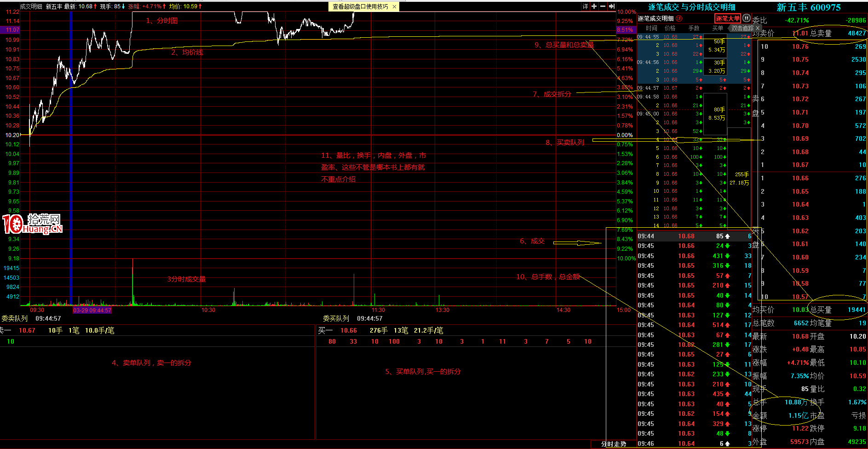
Task: Click the 金额 value 1.15亿
Action: 798,415
